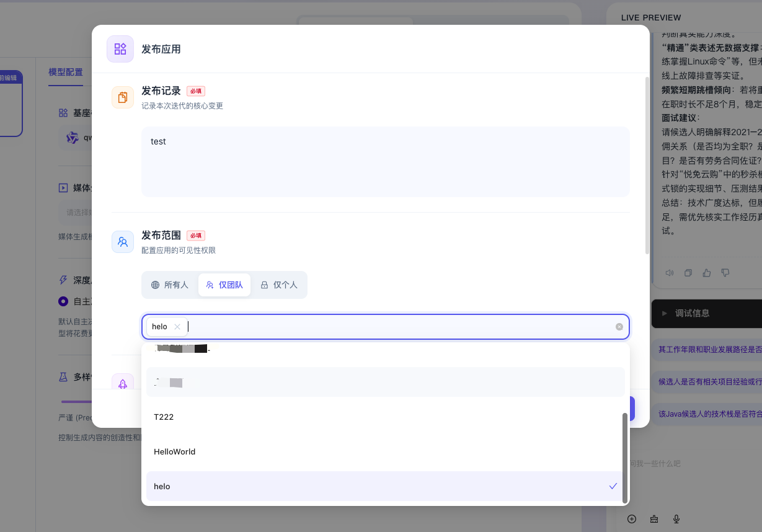Copy the preview response with the copy icon
The image size is (762, 532).
click(688, 273)
